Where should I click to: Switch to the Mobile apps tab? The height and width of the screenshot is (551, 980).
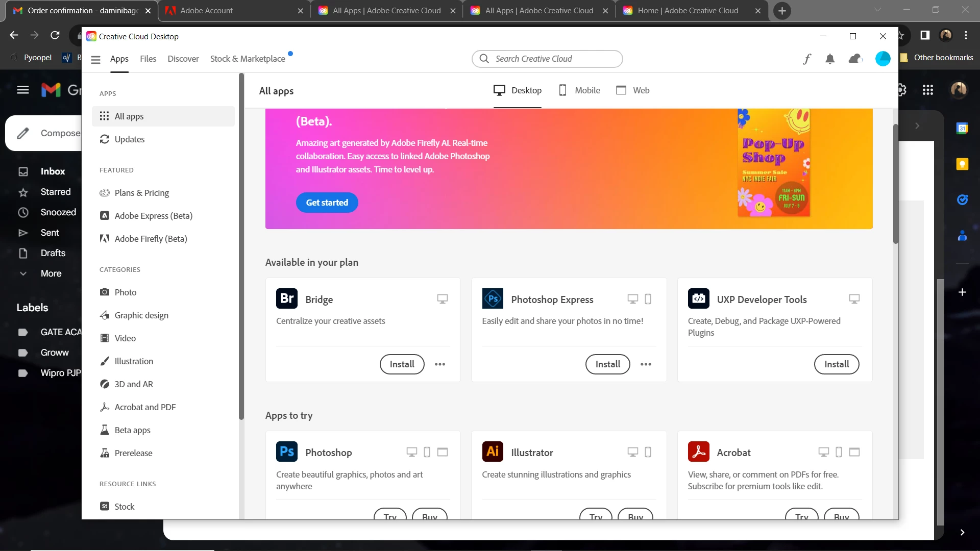click(579, 90)
